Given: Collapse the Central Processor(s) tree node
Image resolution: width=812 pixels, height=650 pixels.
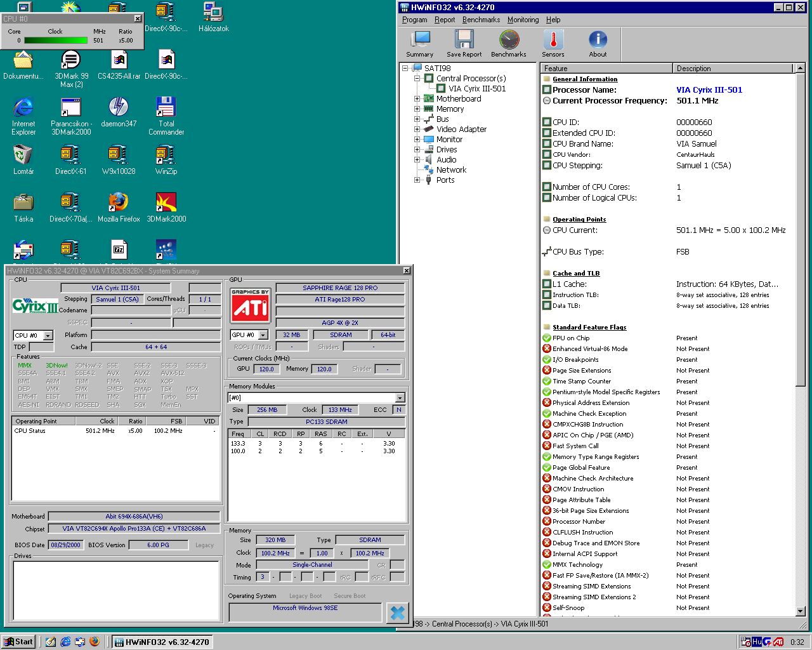Looking at the screenshot, I should tap(417, 79).
